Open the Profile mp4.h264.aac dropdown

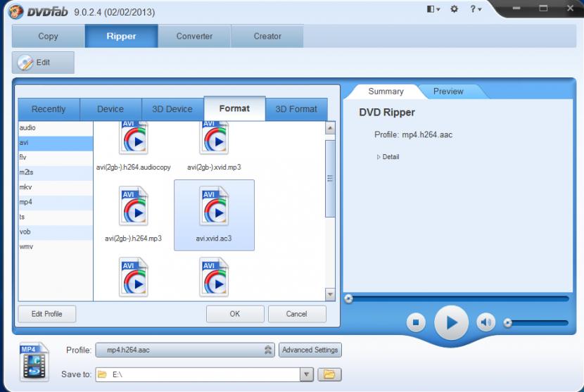tap(185, 350)
